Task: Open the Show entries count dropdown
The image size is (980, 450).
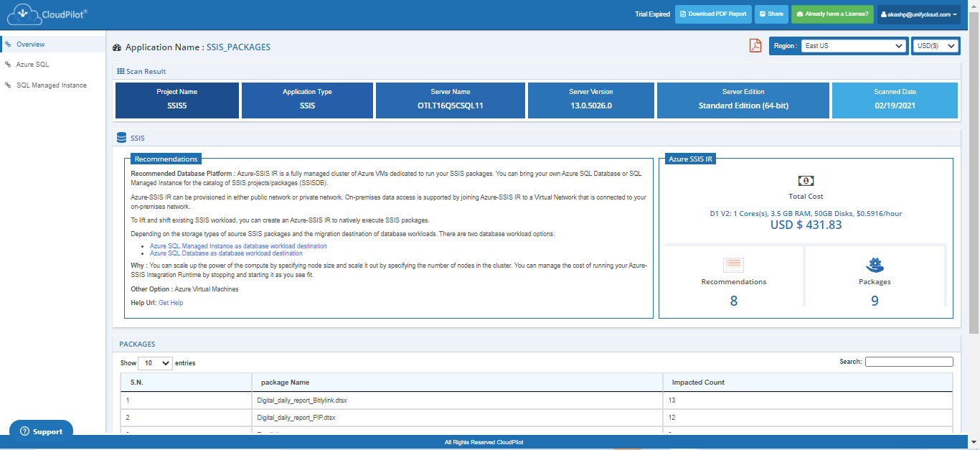Action: pyautogui.click(x=155, y=363)
